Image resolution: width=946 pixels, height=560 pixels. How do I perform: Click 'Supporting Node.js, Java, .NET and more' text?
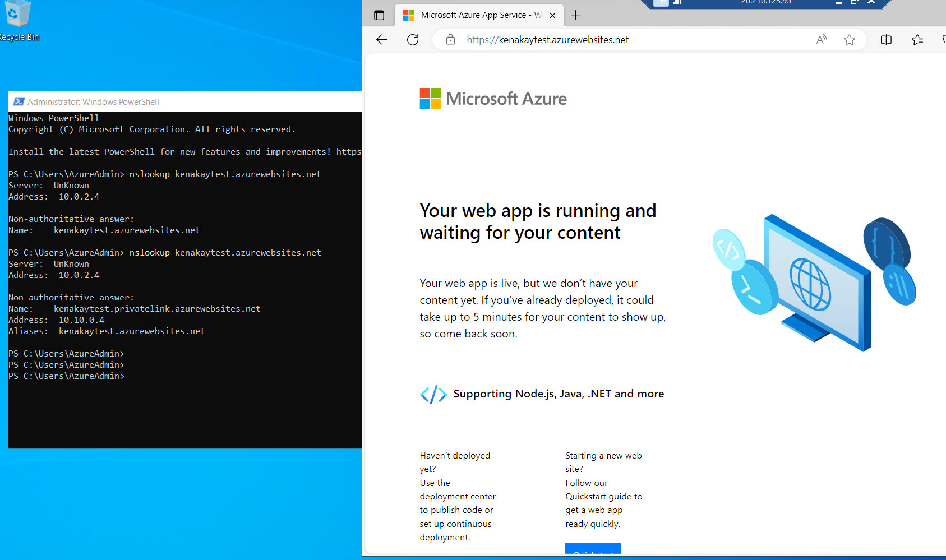[x=559, y=394]
